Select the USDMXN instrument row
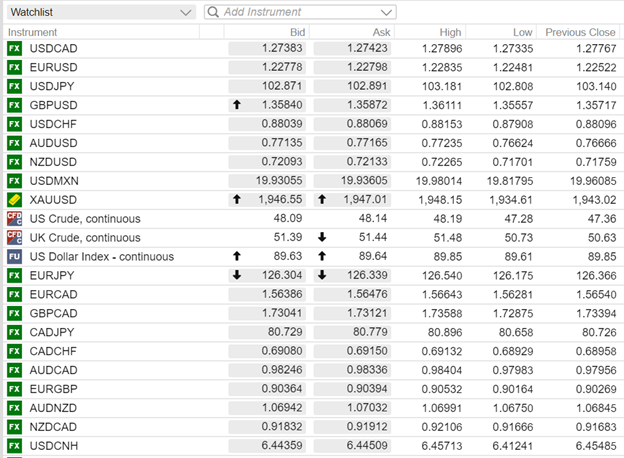The image size is (624, 458). 54,180
